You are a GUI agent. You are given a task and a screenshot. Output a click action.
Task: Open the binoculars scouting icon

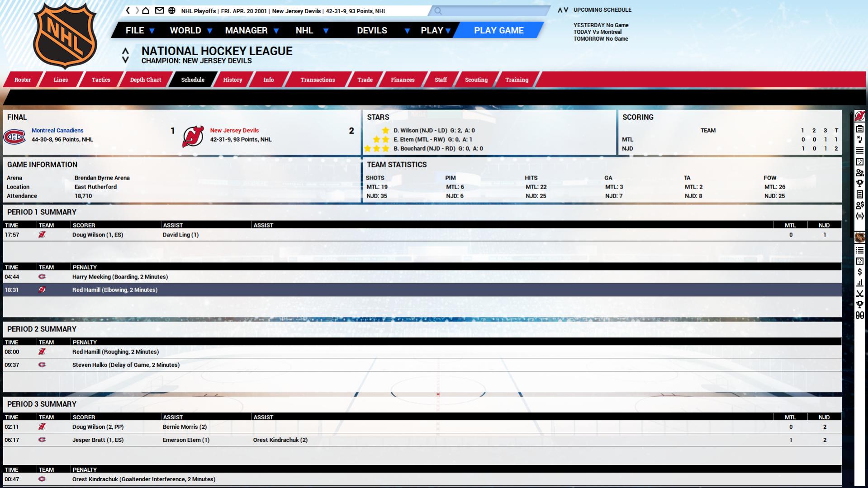pos(860,315)
